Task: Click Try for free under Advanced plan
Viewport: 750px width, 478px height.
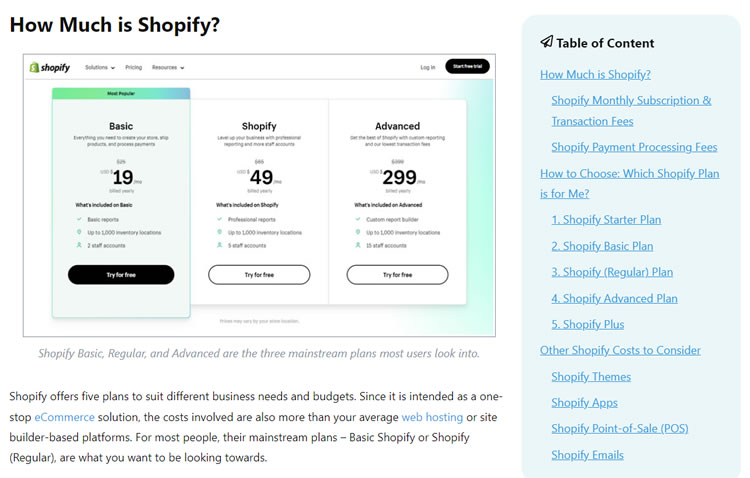Action: [x=397, y=275]
